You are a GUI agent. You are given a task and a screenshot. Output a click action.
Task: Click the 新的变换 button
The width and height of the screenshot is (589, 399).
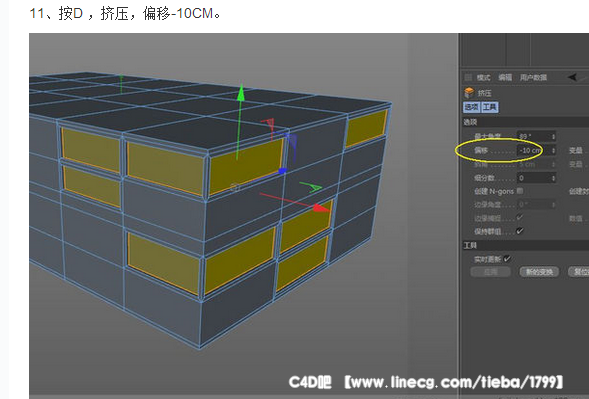tap(539, 272)
